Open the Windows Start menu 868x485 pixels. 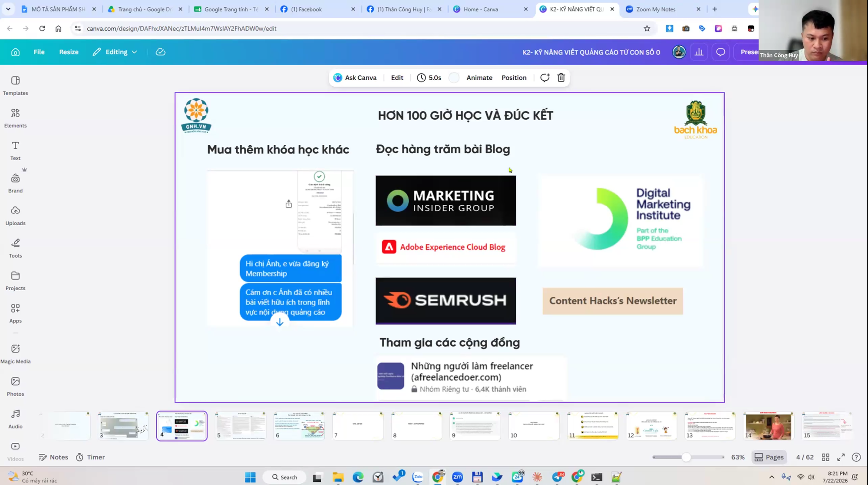coord(251,477)
